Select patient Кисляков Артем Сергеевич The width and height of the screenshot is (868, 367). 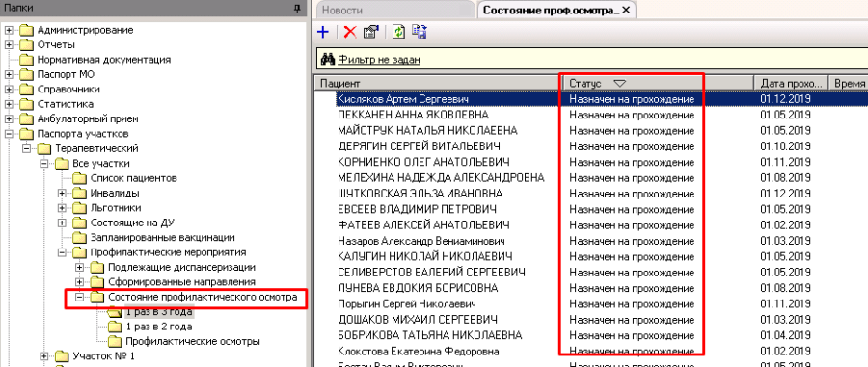click(x=403, y=99)
